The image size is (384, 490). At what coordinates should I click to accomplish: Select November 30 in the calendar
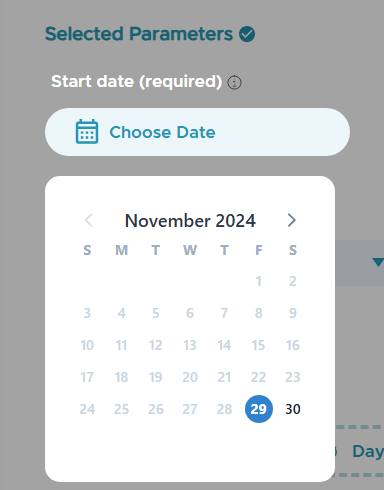click(x=293, y=409)
